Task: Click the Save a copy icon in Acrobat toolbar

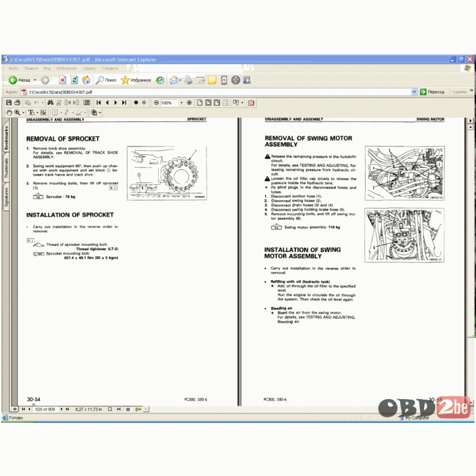Action: [9, 103]
